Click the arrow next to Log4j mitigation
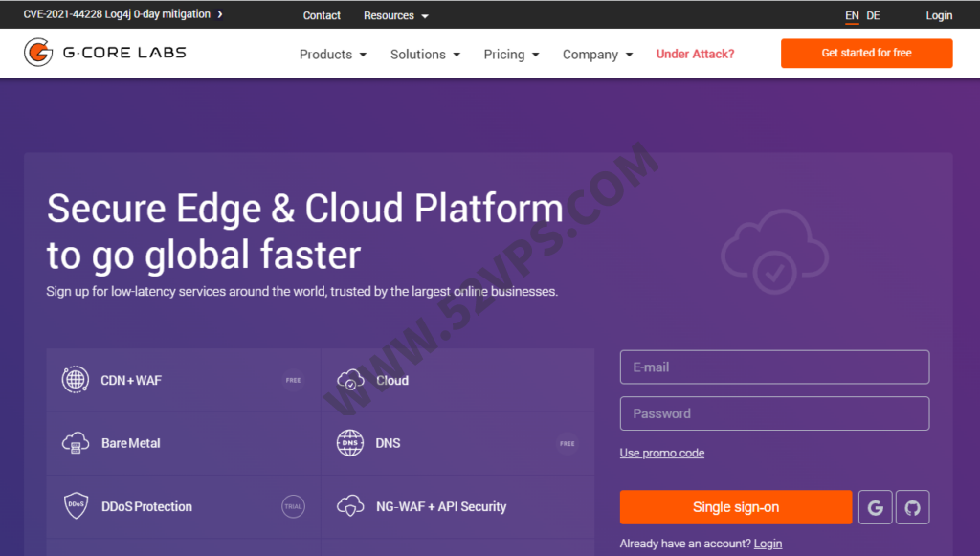 [220, 14]
